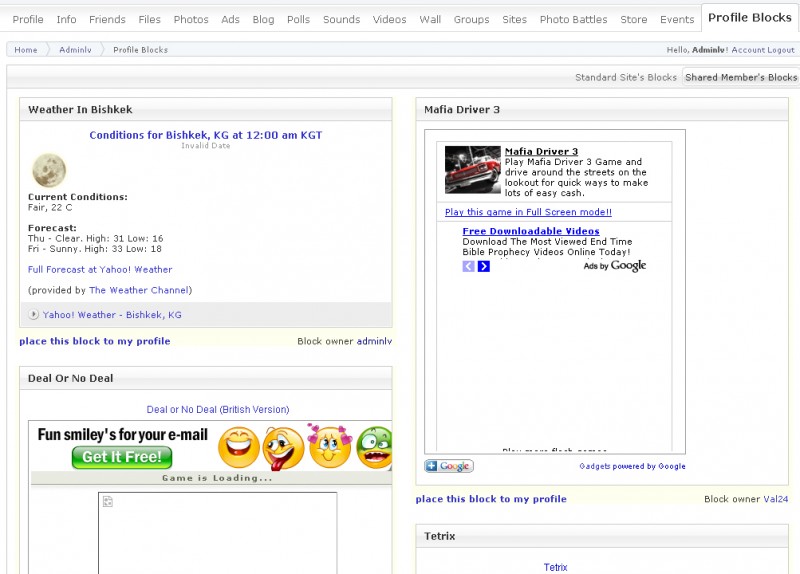Open the Files tab
The width and height of the screenshot is (800, 574).
click(149, 19)
